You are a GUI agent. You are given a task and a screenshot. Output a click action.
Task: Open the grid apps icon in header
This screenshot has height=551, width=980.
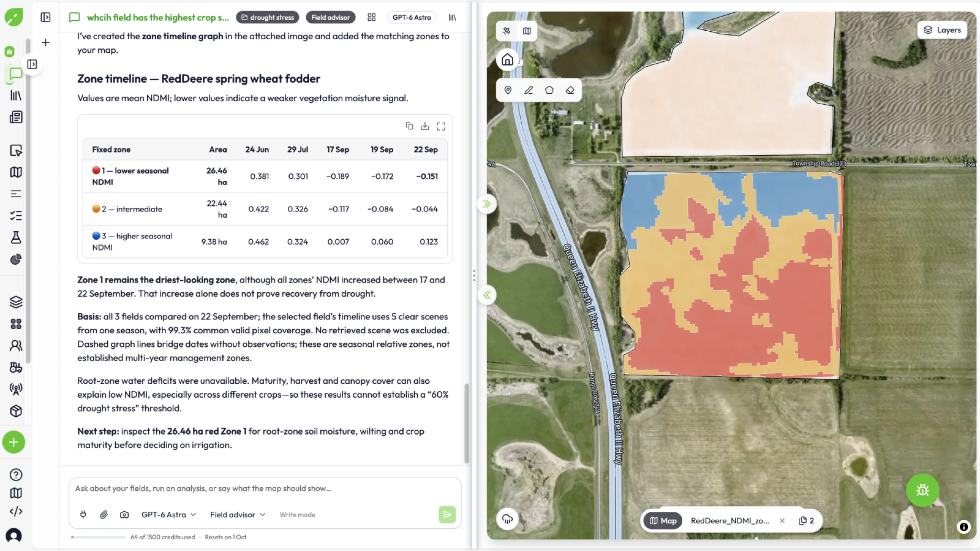point(372,17)
